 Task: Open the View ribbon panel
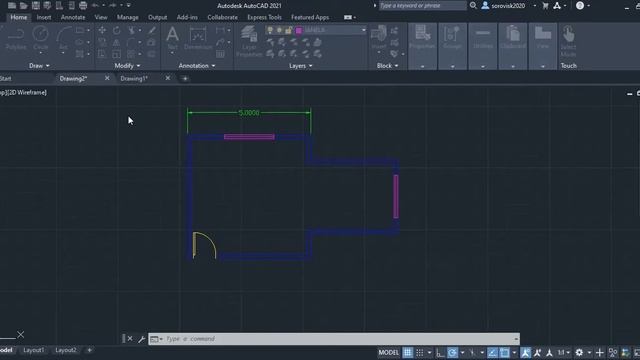[543, 46]
